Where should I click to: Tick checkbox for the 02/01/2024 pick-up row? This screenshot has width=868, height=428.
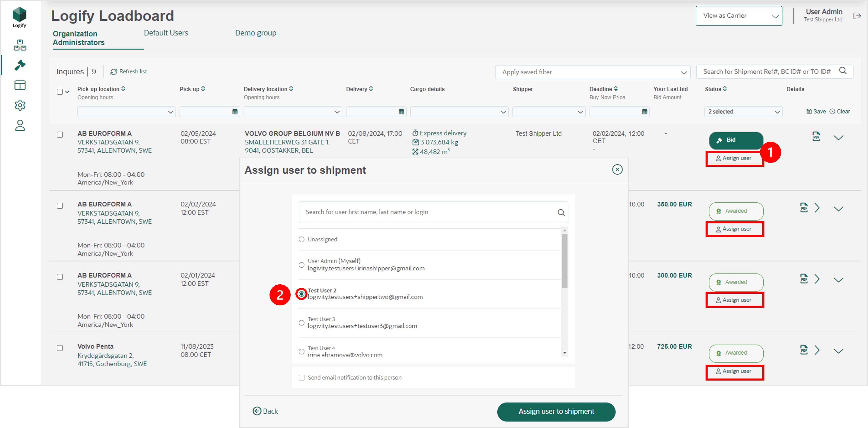click(x=60, y=277)
